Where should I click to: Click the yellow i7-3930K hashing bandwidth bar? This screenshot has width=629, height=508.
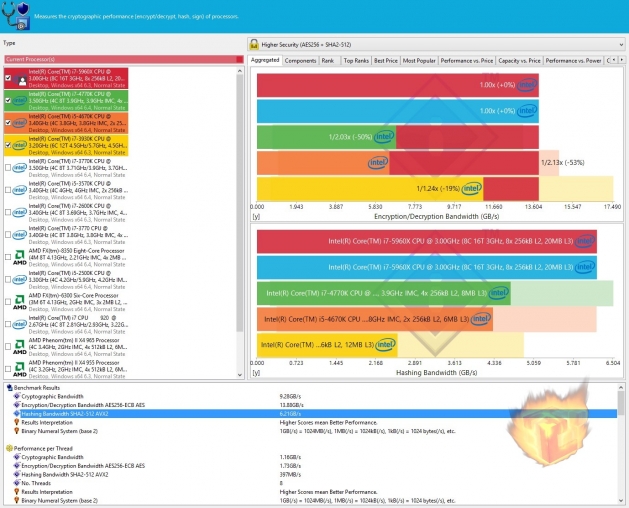point(327,345)
